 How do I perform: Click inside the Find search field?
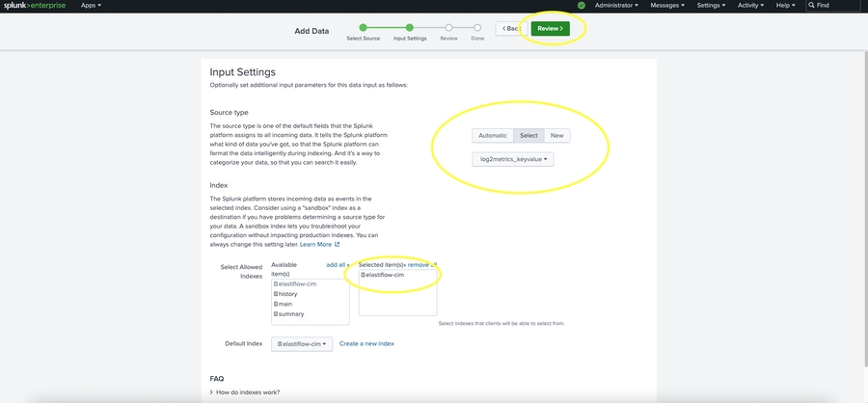[837, 6]
